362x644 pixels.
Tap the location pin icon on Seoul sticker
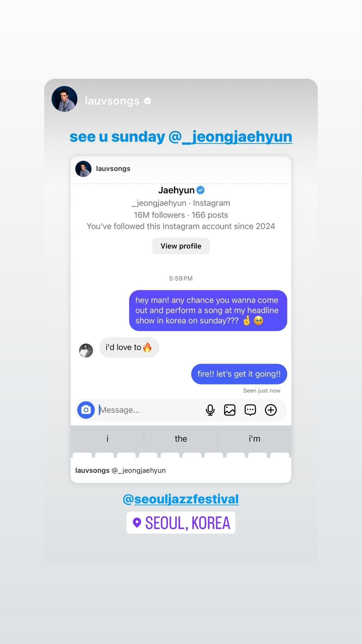click(x=137, y=522)
